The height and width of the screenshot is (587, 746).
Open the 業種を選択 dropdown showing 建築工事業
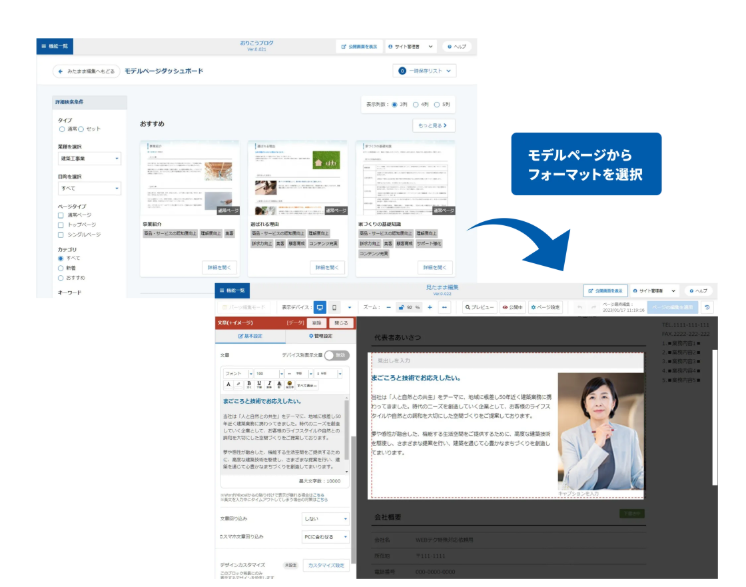tap(88, 158)
